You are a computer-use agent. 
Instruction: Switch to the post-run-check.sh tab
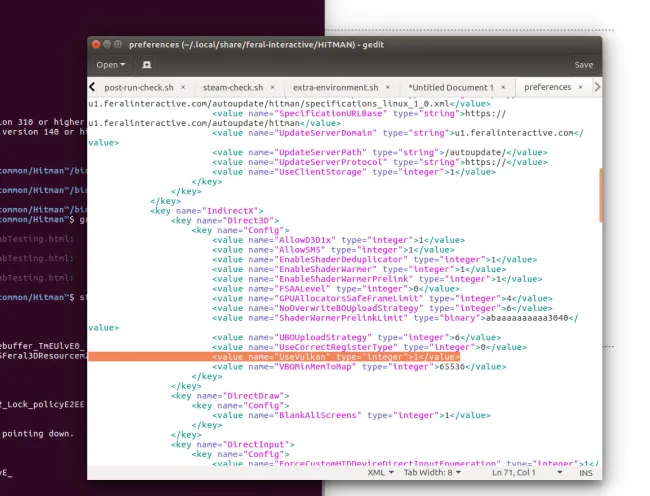click(139, 87)
